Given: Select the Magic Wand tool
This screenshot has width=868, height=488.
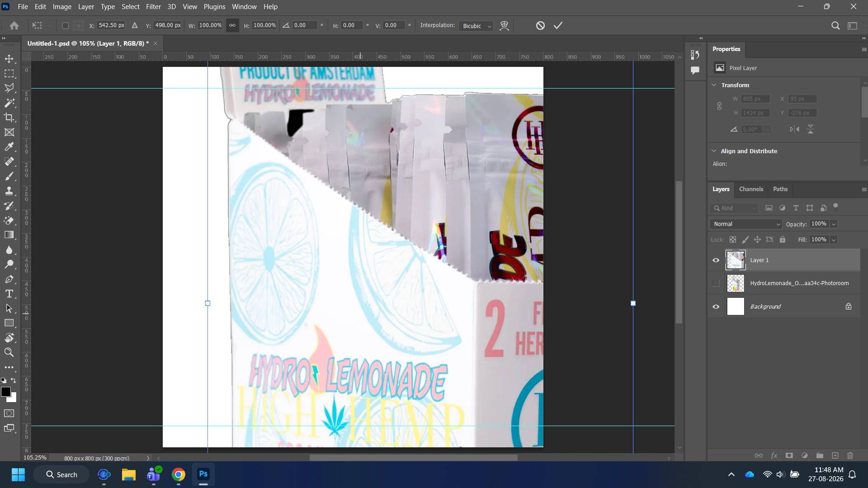Looking at the screenshot, I should tap(9, 103).
